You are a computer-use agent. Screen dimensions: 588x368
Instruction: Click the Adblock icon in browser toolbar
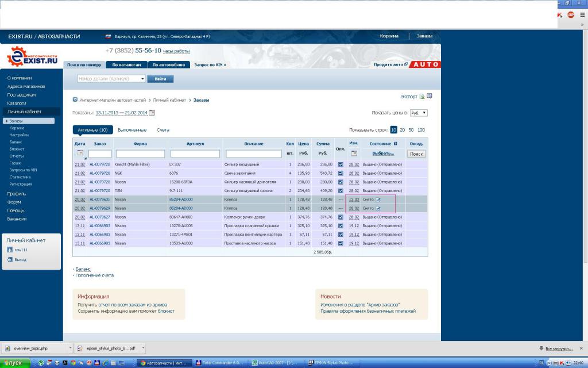pos(571,14)
